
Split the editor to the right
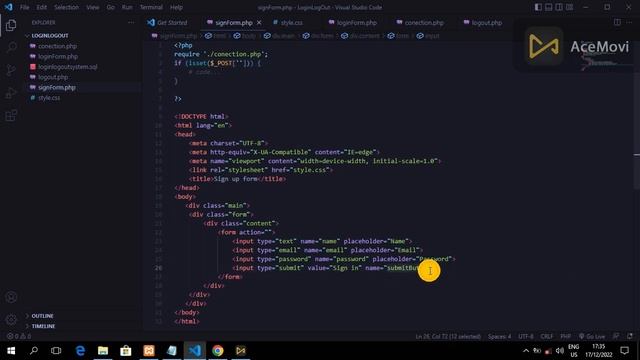[617, 22]
